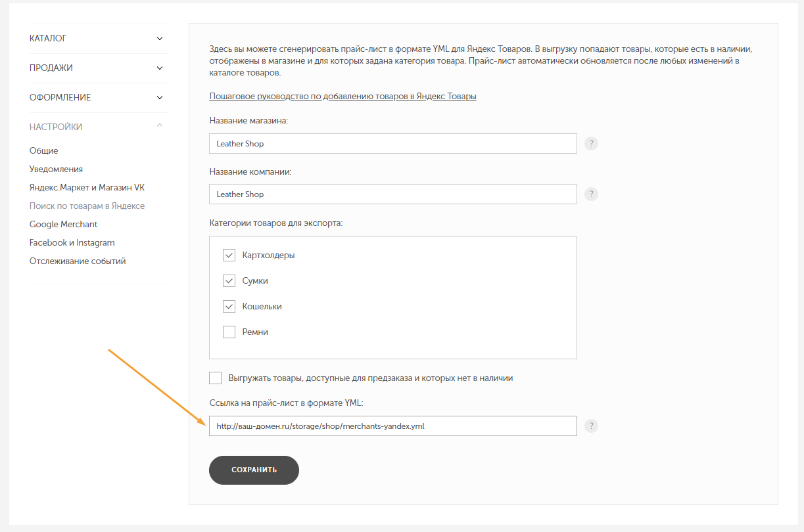Expand the КАТАЛОГ sidebar section chevron

click(x=160, y=39)
